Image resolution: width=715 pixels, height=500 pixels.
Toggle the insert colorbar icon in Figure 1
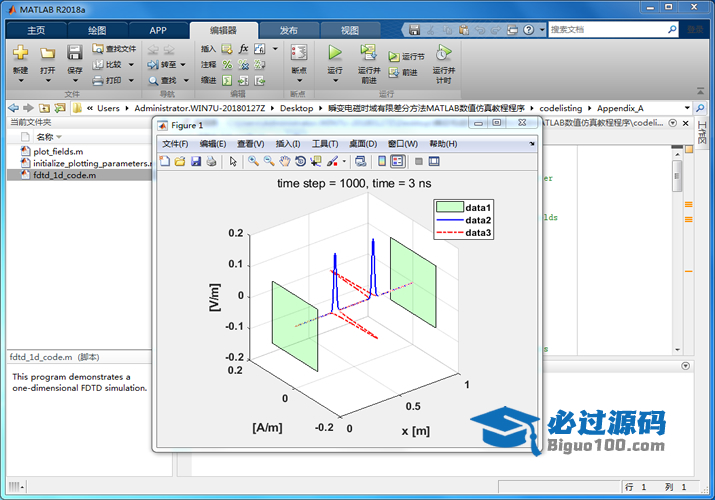pyautogui.click(x=382, y=161)
